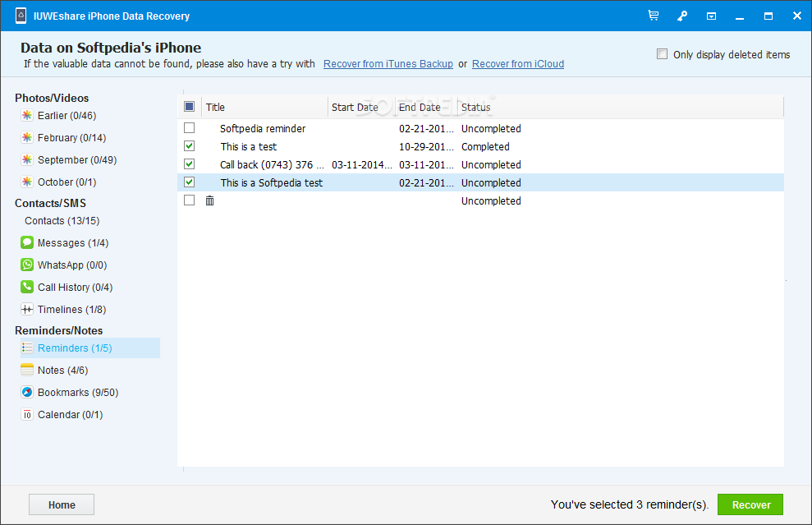Click the Reminders list icon

[x=27, y=348]
